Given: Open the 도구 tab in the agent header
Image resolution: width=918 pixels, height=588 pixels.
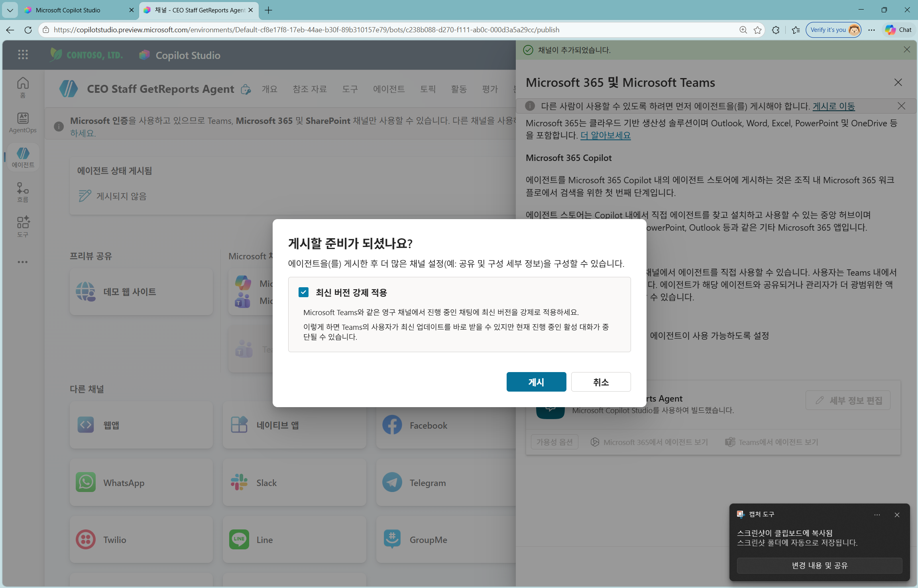Looking at the screenshot, I should [x=350, y=89].
